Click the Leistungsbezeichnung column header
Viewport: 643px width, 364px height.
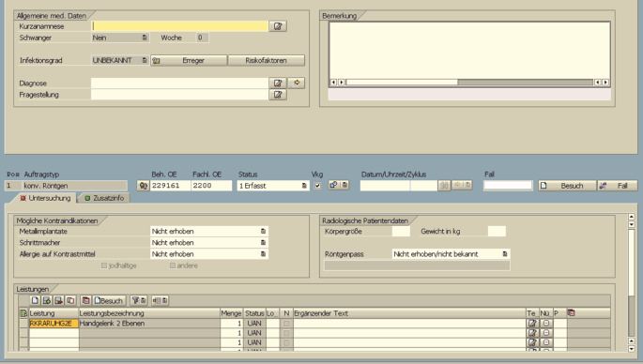149,313
